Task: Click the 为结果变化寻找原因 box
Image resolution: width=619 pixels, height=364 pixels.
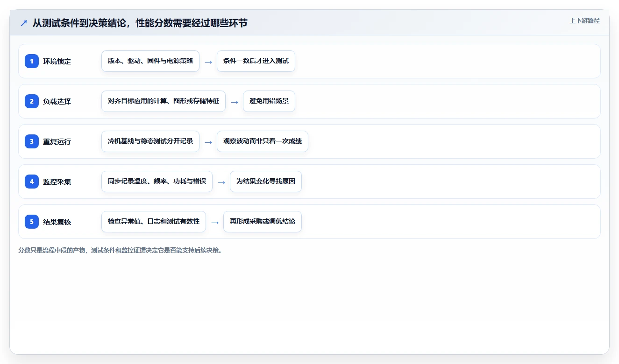Action: click(266, 182)
